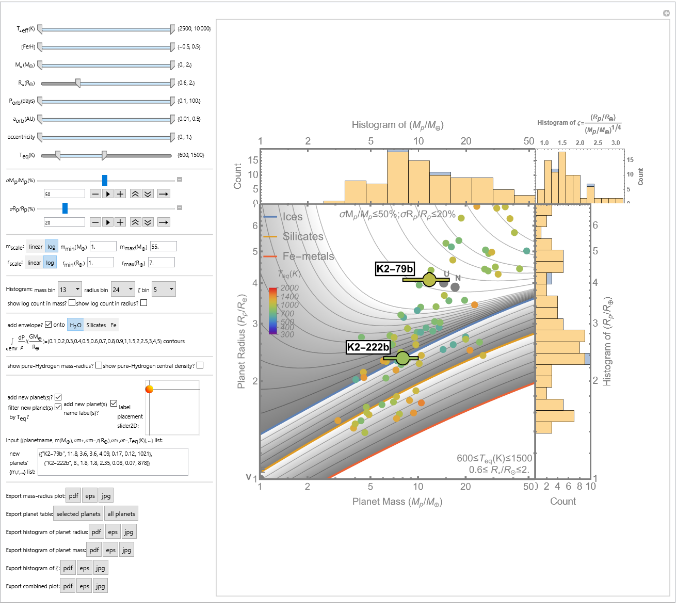Click the slower double-down arrow for σRp/Rp
Viewport: 677px width, 604px height.
point(149,222)
